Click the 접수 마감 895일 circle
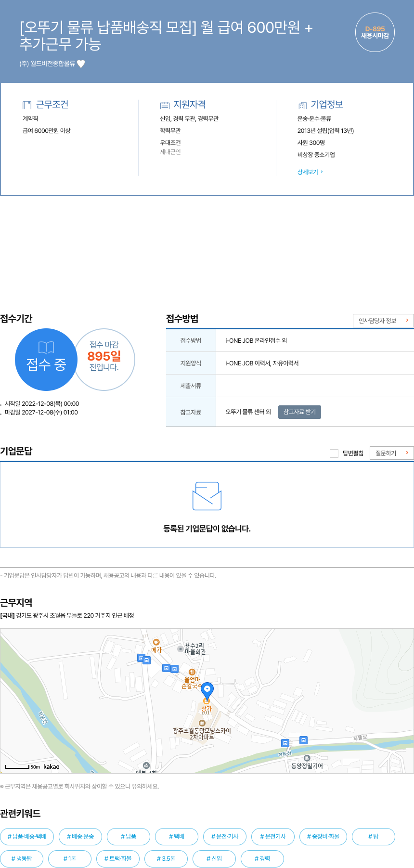Viewport: 414px width, 868px height. point(104,360)
